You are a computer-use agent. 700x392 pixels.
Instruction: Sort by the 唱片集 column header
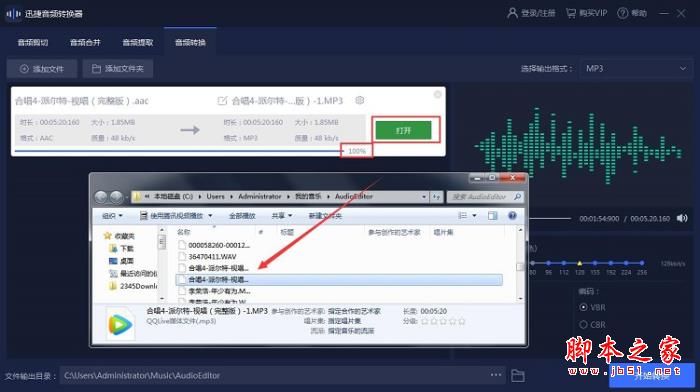coord(443,232)
